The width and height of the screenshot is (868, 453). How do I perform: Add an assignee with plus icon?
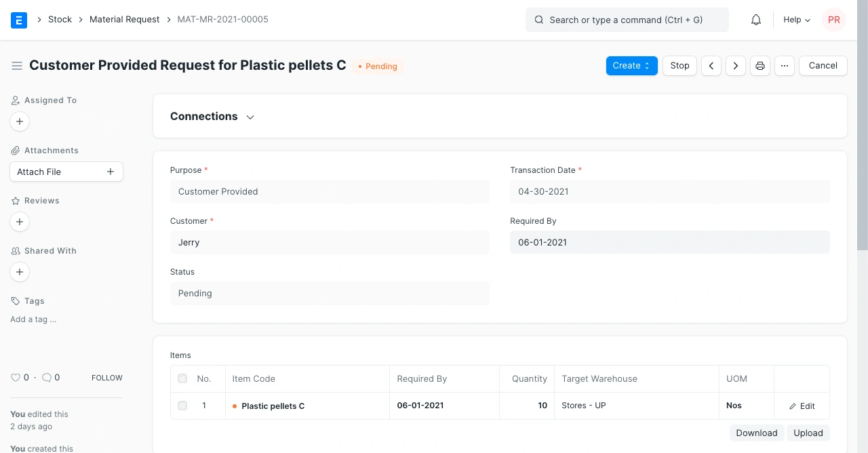coord(20,121)
